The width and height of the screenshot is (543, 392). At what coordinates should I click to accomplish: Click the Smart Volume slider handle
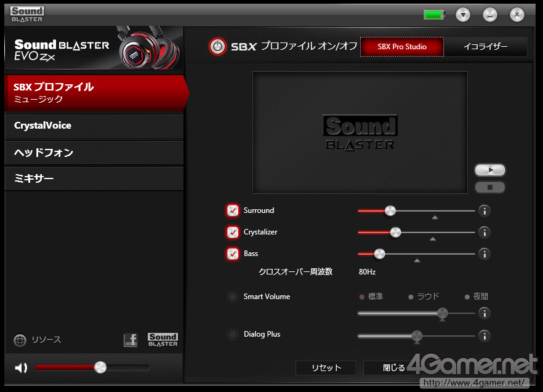click(x=442, y=313)
